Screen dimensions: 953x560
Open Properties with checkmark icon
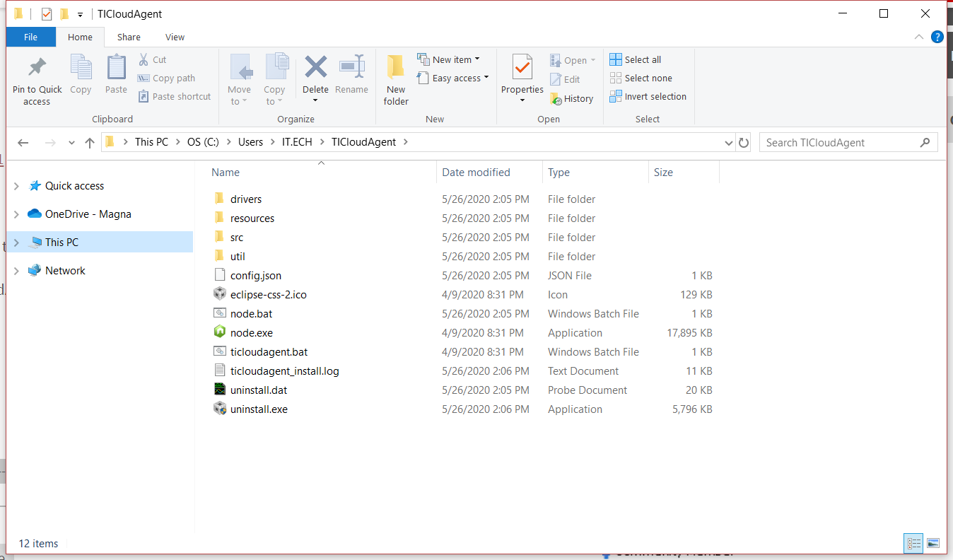522,67
